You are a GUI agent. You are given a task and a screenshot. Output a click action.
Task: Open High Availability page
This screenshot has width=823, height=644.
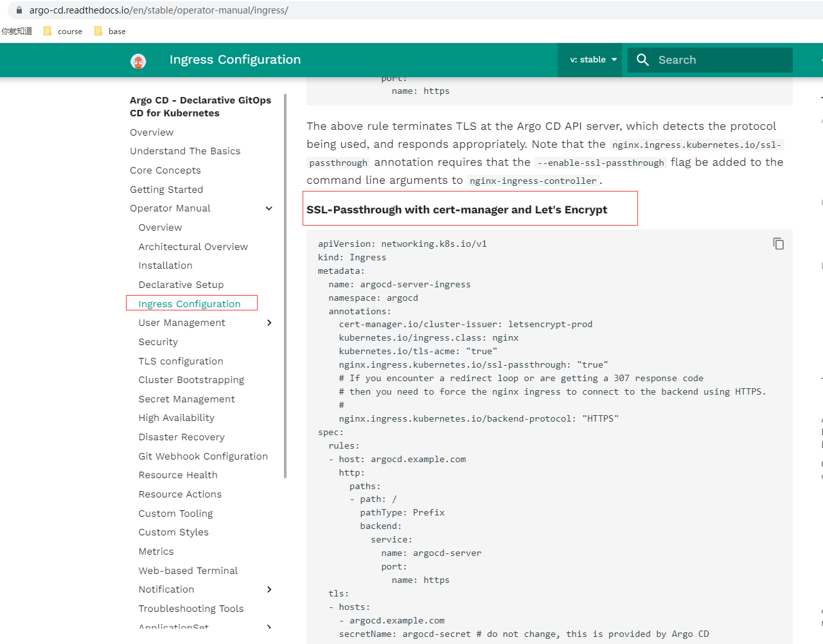click(x=176, y=418)
